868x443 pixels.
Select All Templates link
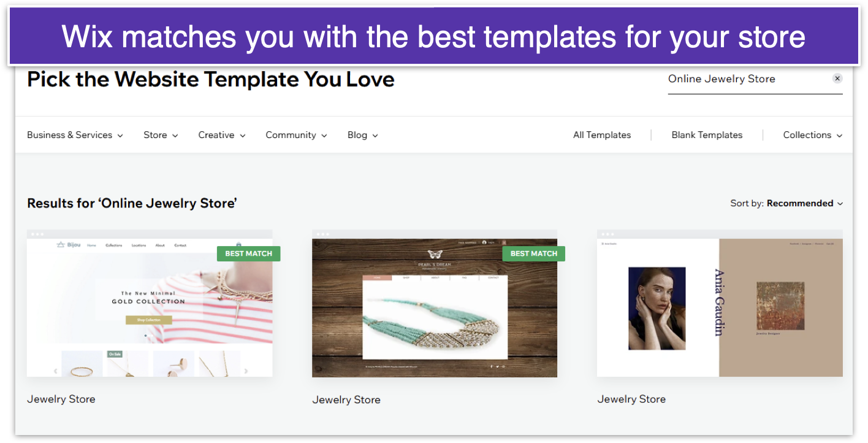[602, 135]
